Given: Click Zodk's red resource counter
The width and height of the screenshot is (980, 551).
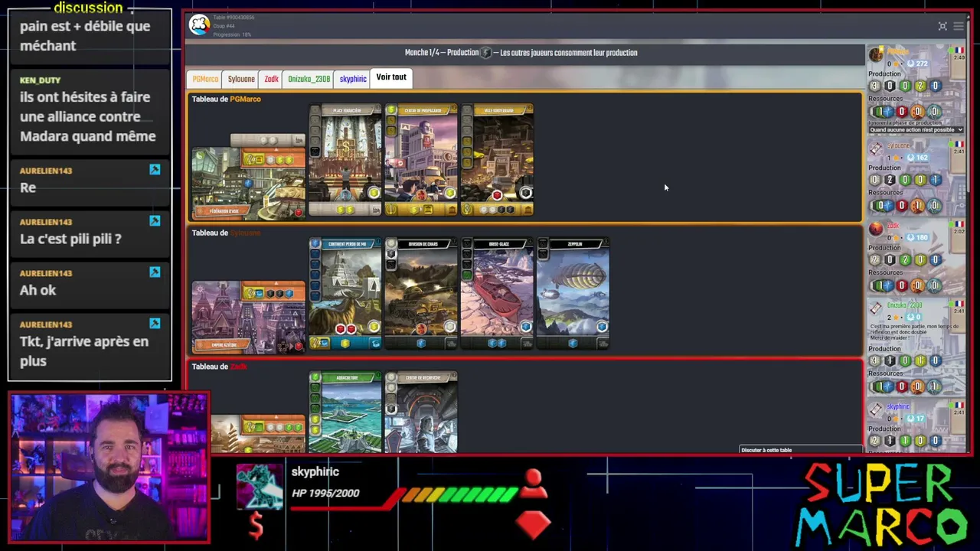Looking at the screenshot, I should (x=901, y=285).
